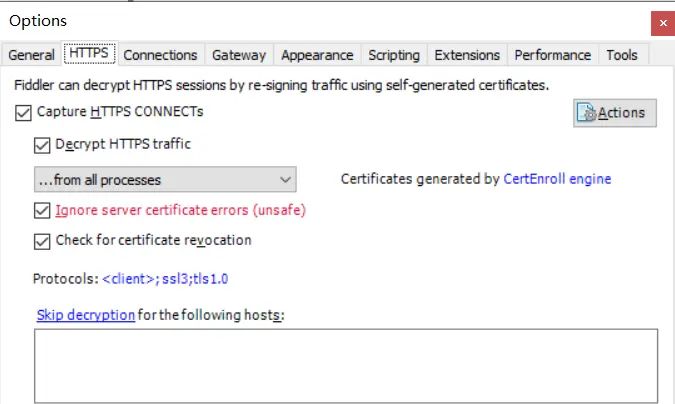
Task: Click the Actions button with gear icon
Action: (615, 113)
